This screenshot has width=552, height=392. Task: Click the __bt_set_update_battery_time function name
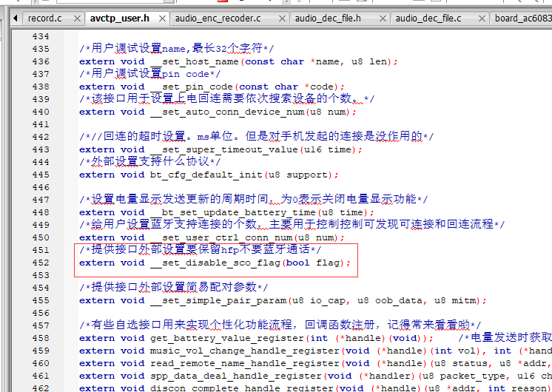coord(232,212)
